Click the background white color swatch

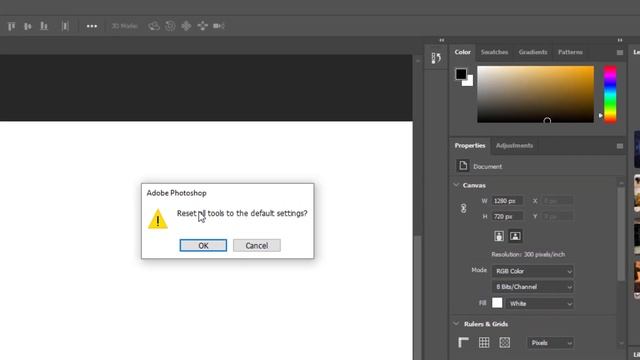pyautogui.click(x=469, y=82)
